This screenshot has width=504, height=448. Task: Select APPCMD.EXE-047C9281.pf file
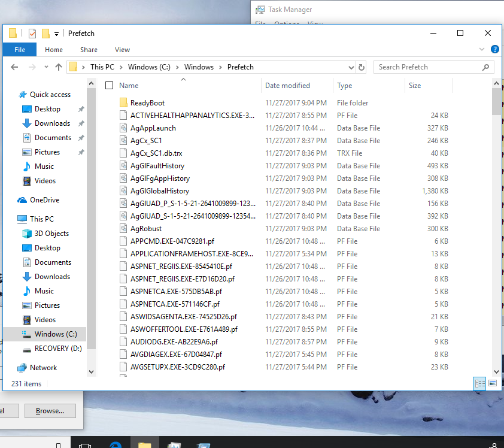tap(172, 241)
